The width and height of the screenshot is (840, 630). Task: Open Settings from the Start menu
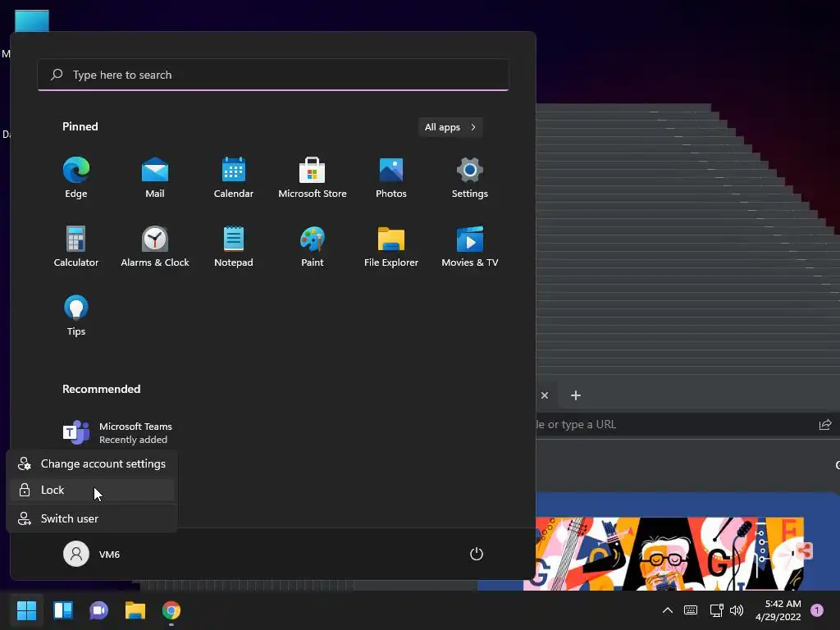tap(470, 178)
